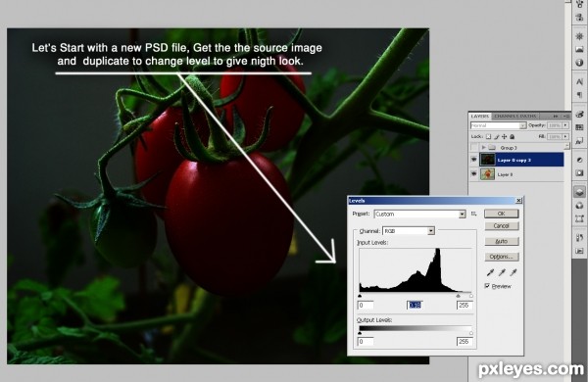The width and height of the screenshot is (588, 382).
Task: Click the lock image pixels brush icon
Action: click(497, 137)
